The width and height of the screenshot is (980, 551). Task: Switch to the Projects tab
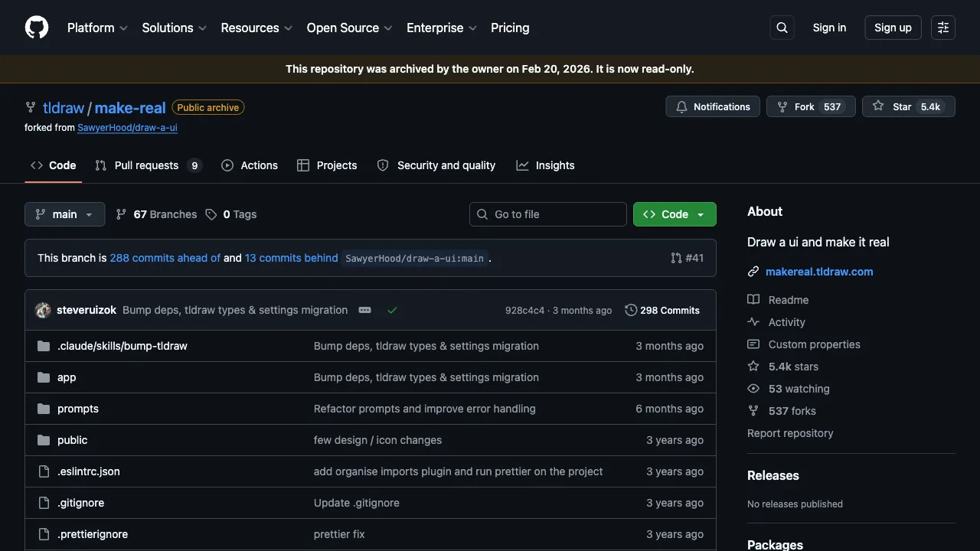coord(327,165)
